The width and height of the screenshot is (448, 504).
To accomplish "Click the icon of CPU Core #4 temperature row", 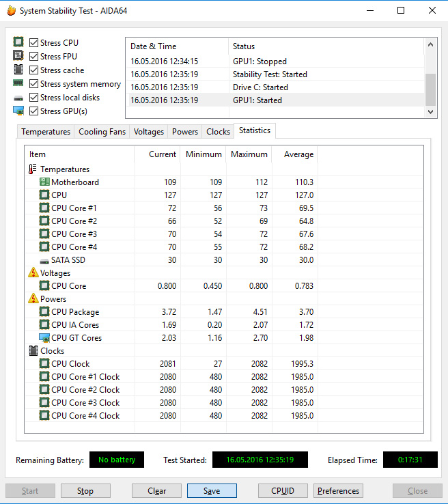I will click(x=44, y=247).
